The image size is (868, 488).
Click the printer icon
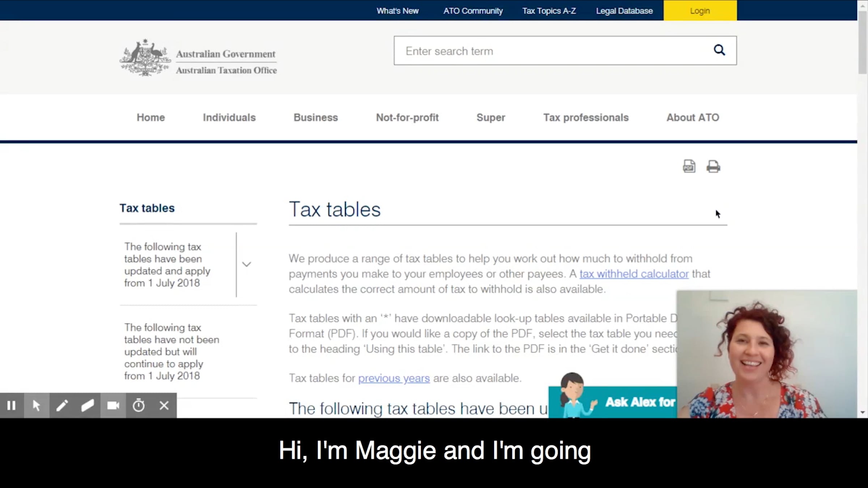(713, 166)
